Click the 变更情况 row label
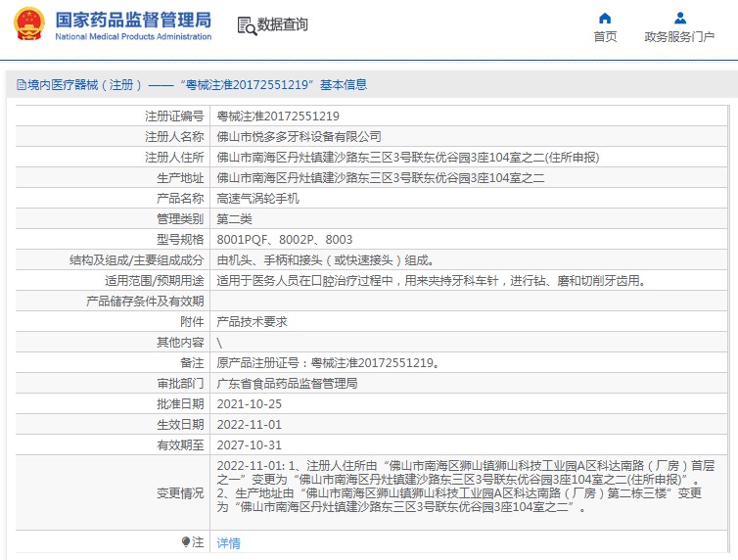 point(180,493)
